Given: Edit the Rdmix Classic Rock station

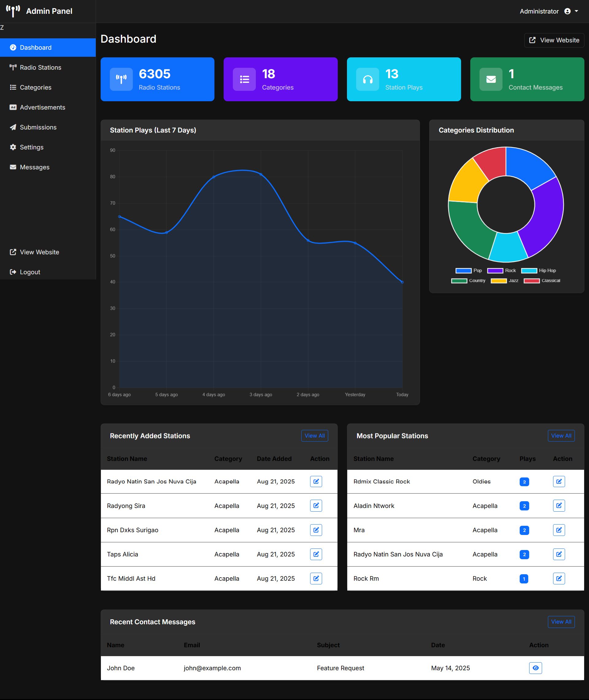Looking at the screenshot, I should [x=559, y=481].
